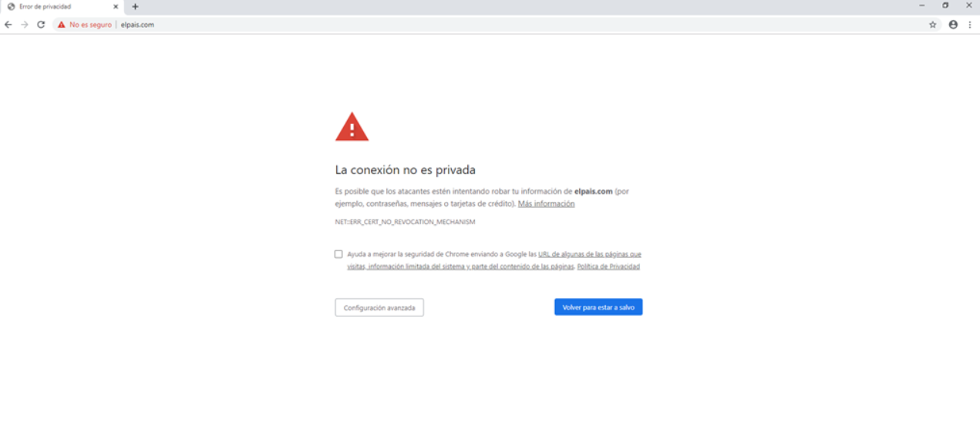Screen dimensions: 980x436
Task: Click the forward navigation arrow
Action: click(25, 25)
